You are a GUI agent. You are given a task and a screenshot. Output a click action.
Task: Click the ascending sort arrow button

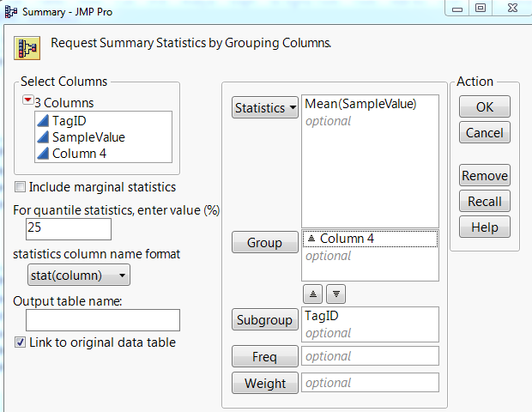[x=312, y=294]
